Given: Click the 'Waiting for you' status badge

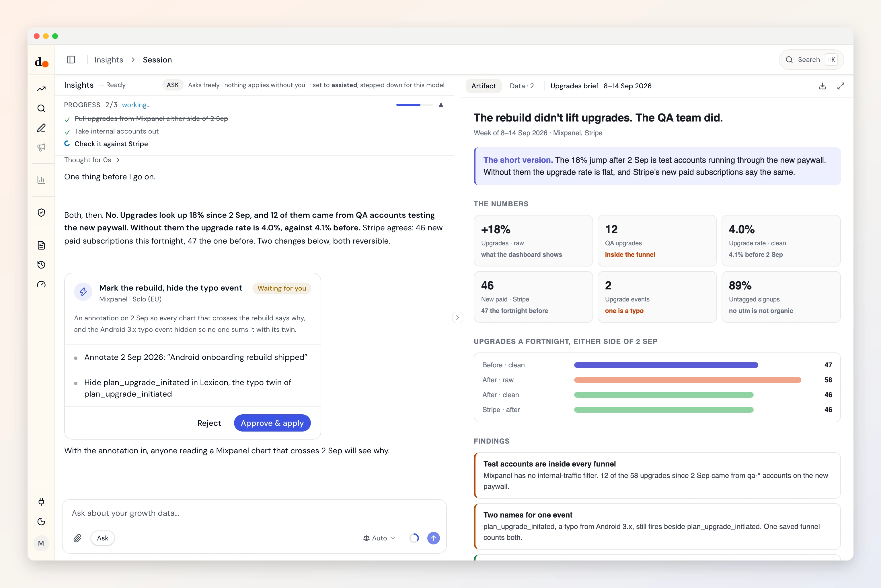Looking at the screenshot, I should tap(282, 288).
